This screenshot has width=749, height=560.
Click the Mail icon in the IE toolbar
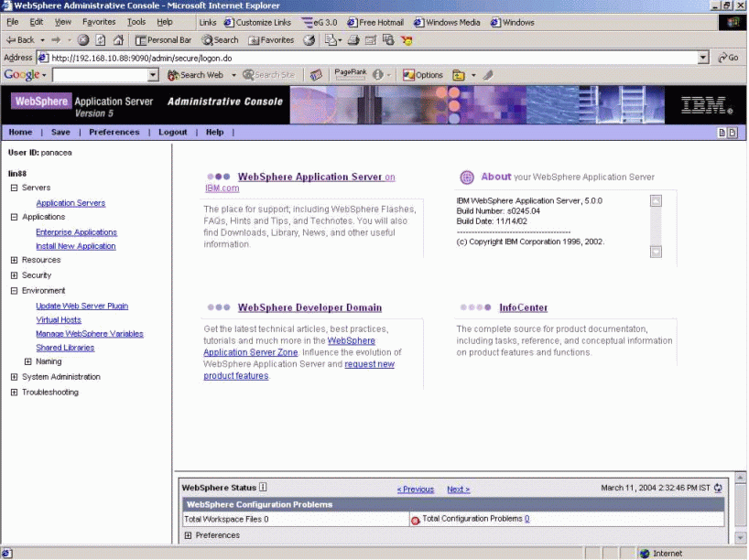click(x=332, y=40)
